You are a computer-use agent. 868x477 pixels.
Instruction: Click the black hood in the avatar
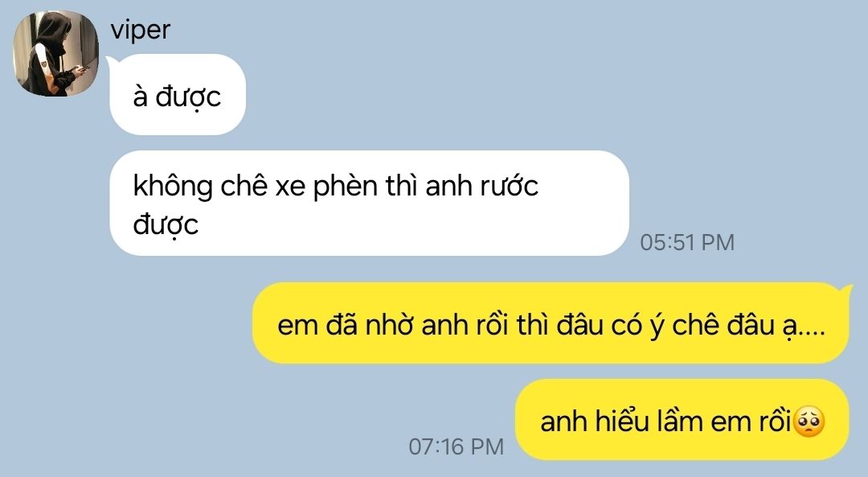(x=51, y=26)
